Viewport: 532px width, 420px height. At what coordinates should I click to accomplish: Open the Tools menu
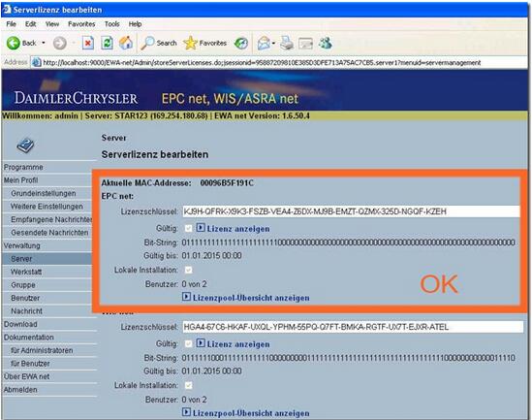(112, 24)
